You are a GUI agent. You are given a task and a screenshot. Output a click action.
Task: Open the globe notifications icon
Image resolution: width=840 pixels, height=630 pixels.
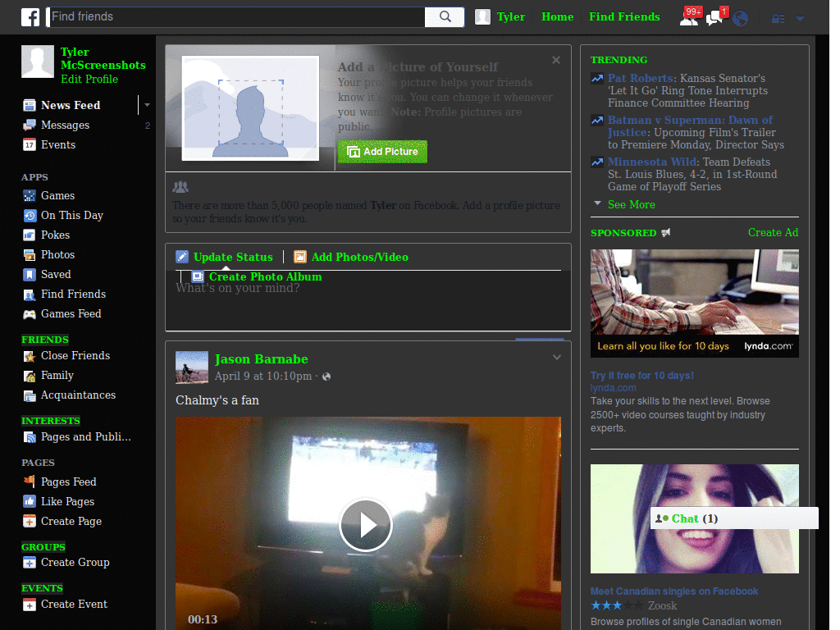[740, 17]
